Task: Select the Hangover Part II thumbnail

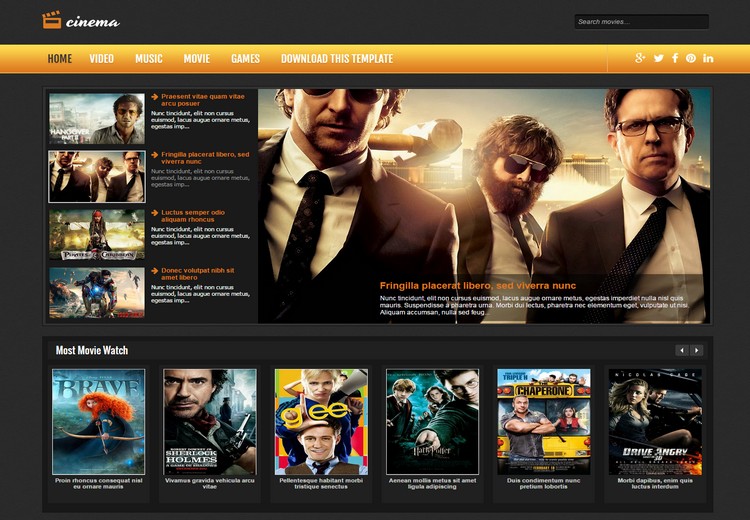Action: click(x=97, y=119)
